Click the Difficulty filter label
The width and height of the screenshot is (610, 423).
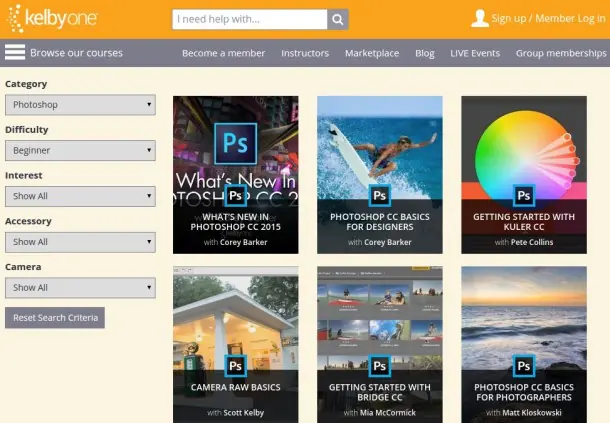(26, 130)
